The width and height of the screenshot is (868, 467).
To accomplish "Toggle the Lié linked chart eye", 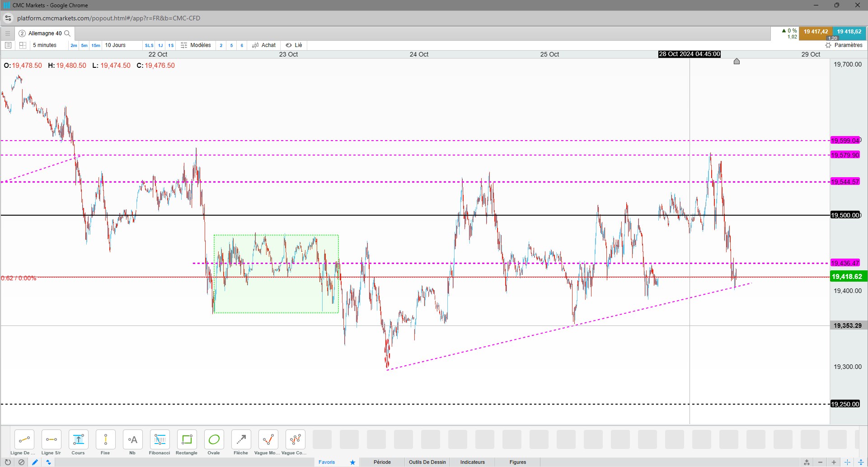I will 289,45.
